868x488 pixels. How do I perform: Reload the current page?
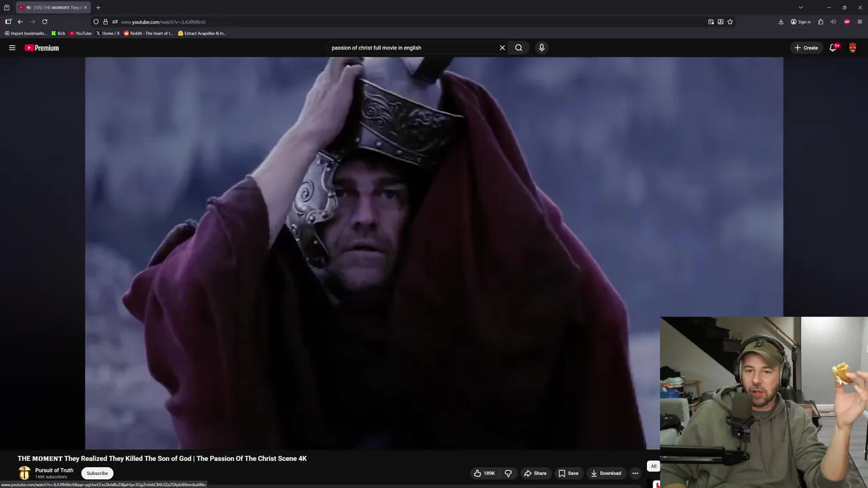[45, 22]
